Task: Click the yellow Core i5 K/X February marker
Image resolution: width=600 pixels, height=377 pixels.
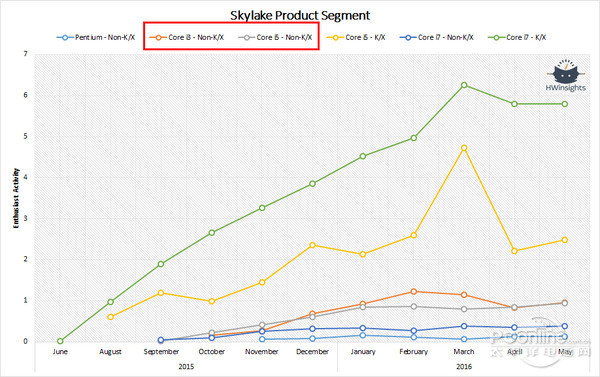Action: (414, 235)
